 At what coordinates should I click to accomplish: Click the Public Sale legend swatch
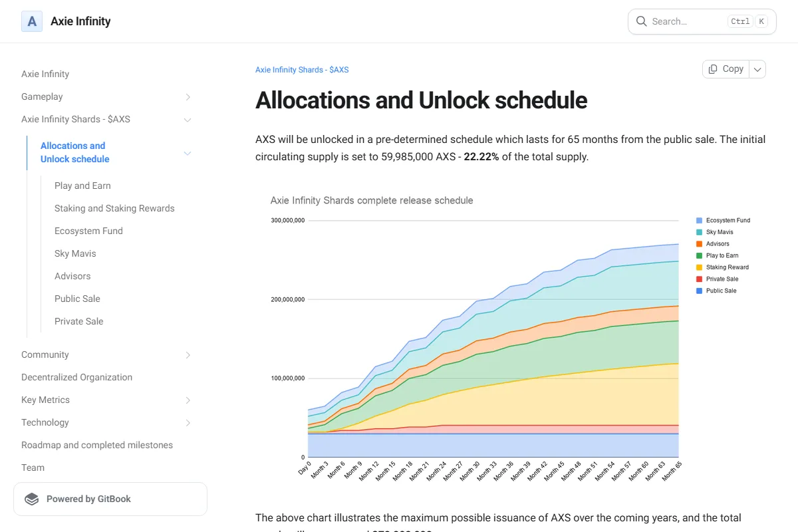[x=699, y=291]
